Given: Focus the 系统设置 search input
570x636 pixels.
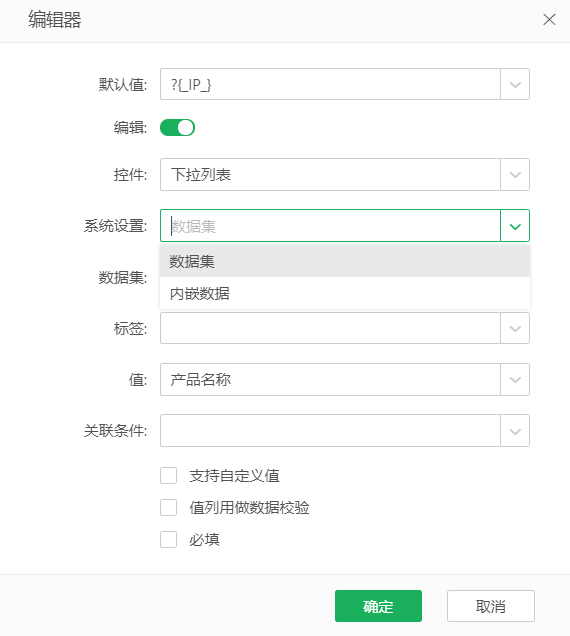Looking at the screenshot, I should click(330, 226).
